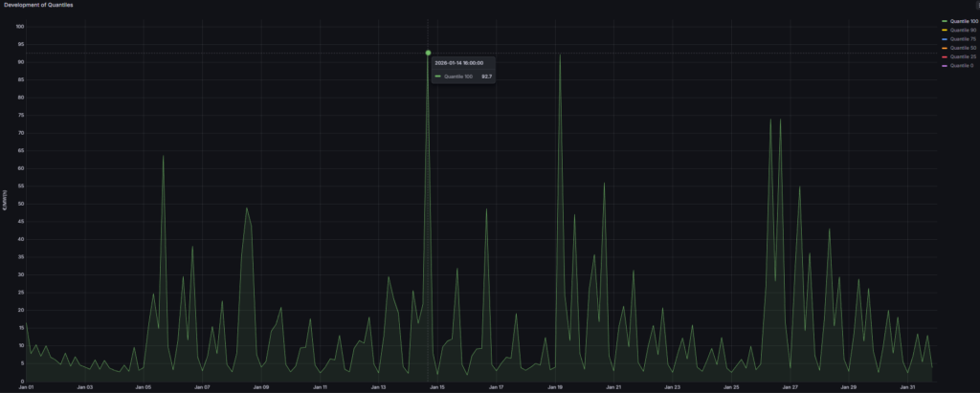Click the purple Quantile 0 legend color swatch
The width and height of the screenshot is (980, 393).
click(944, 66)
